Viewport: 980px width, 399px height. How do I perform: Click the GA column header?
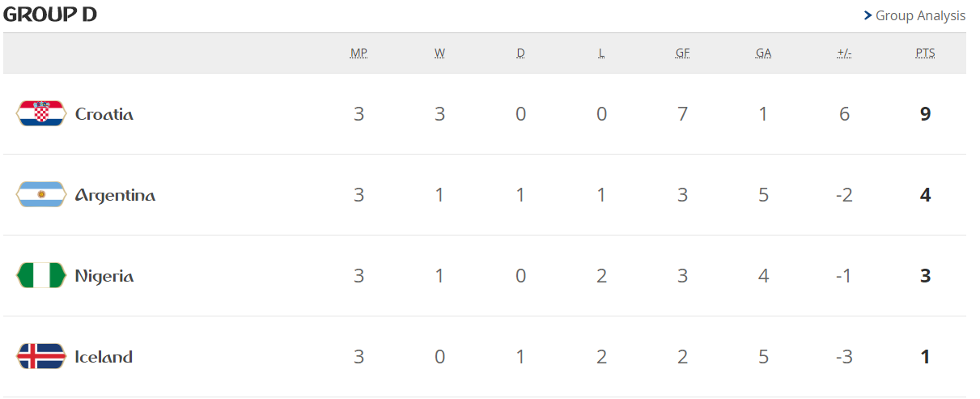point(763,53)
